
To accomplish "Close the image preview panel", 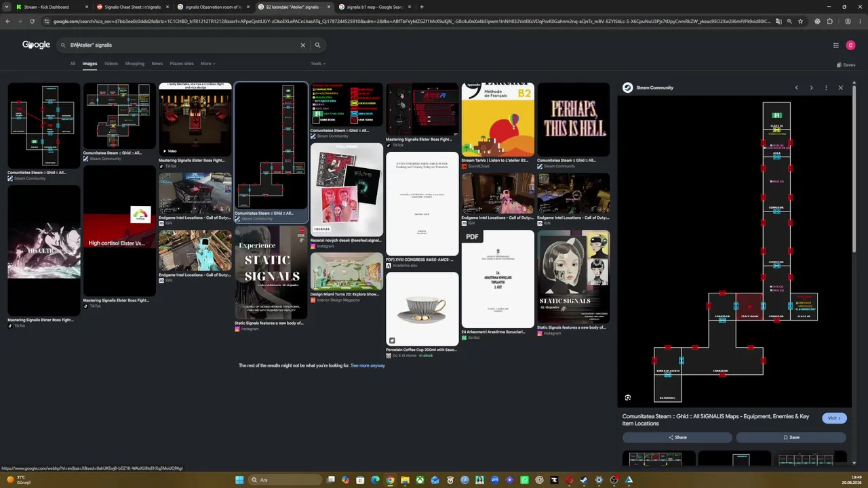I will [x=841, y=87].
